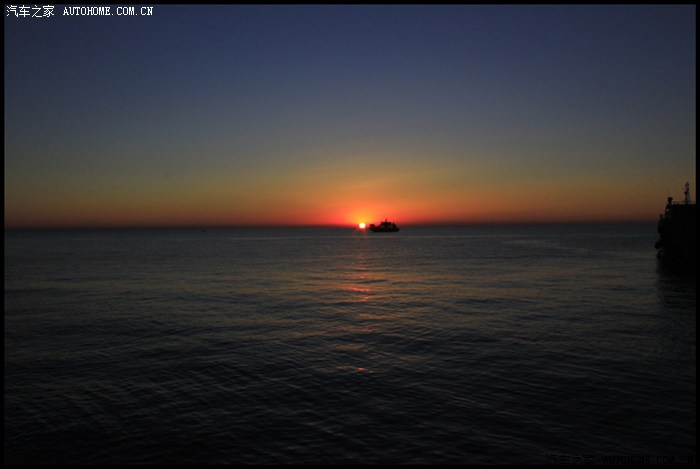The image size is (700, 469).
Task: Click the mast atop the right-edge ship
Action: pyautogui.click(x=687, y=192)
